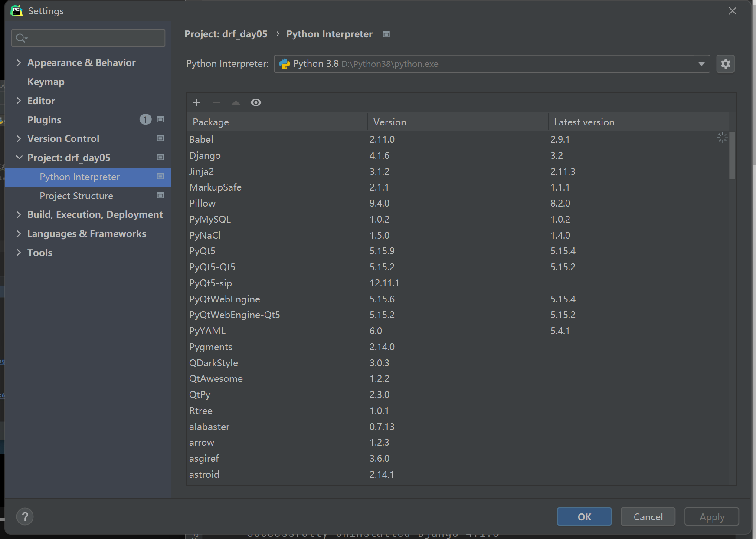The width and height of the screenshot is (756, 539).
Task: Click the Plugins update badge
Action: click(x=145, y=119)
